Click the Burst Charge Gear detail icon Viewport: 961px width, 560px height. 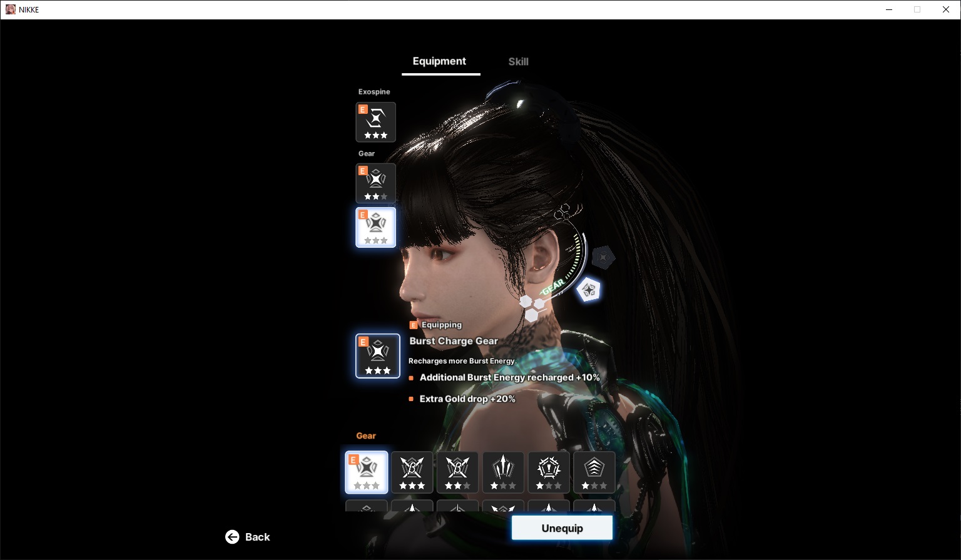[378, 356]
